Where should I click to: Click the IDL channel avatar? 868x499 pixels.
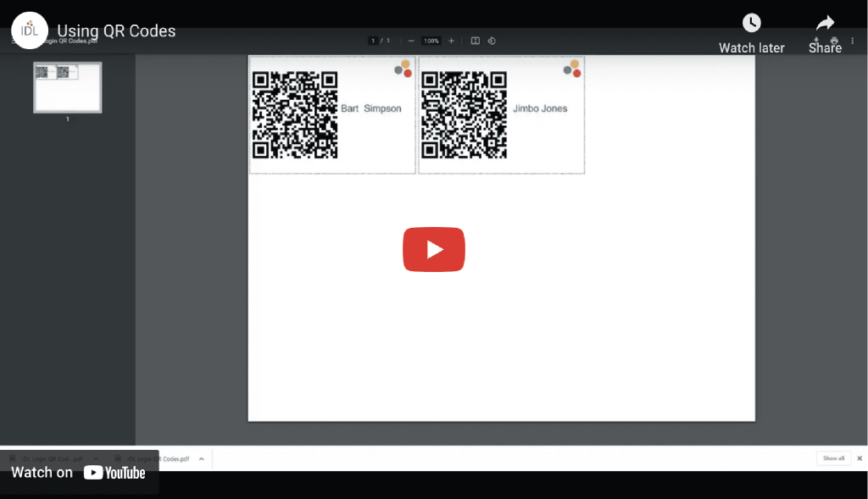pyautogui.click(x=30, y=30)
